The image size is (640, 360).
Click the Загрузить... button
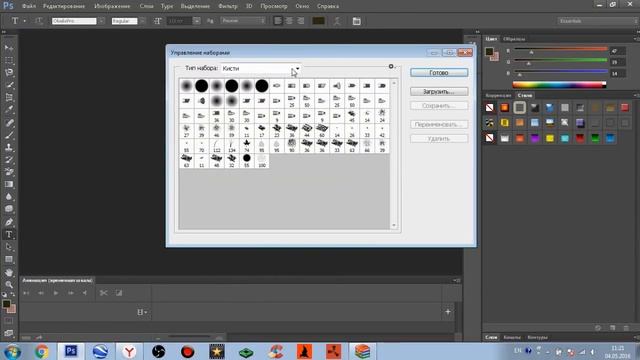point(439,91)
